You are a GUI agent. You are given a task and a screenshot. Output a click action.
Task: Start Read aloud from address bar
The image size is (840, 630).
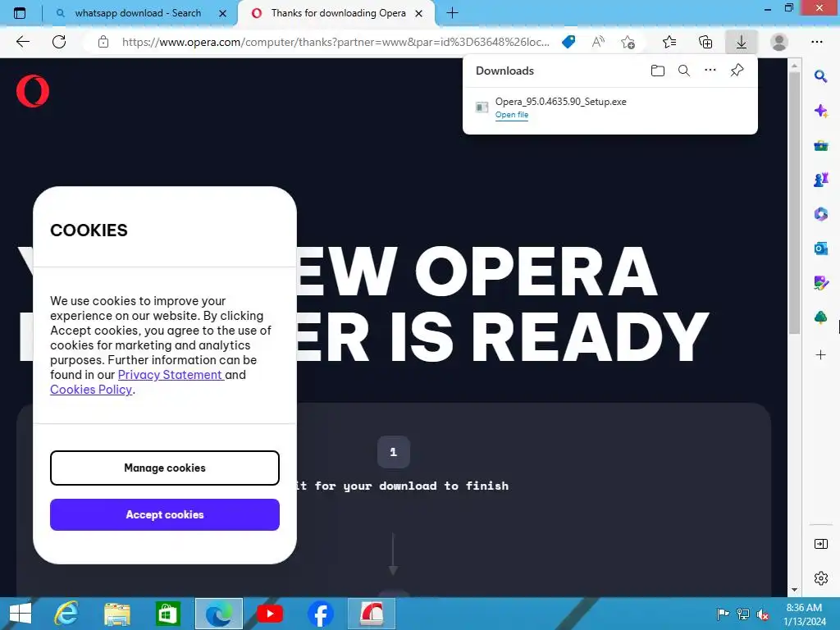(598, 42)
